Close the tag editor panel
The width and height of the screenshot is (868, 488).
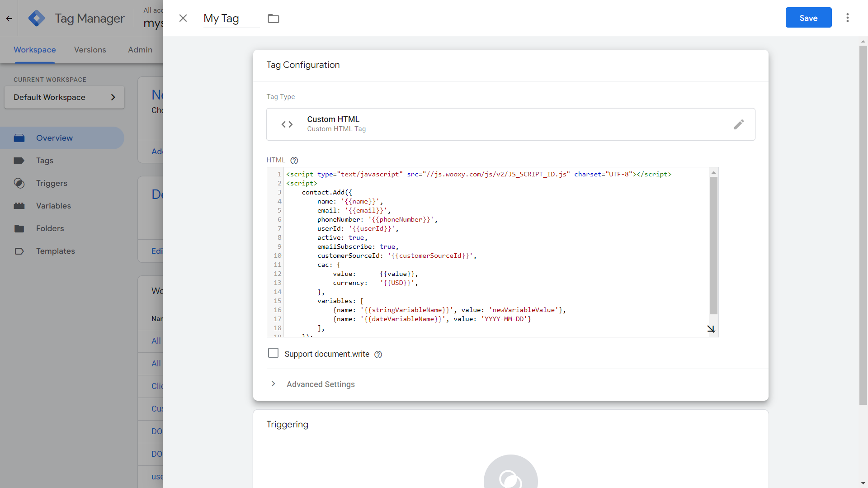[x=183, y=18]
